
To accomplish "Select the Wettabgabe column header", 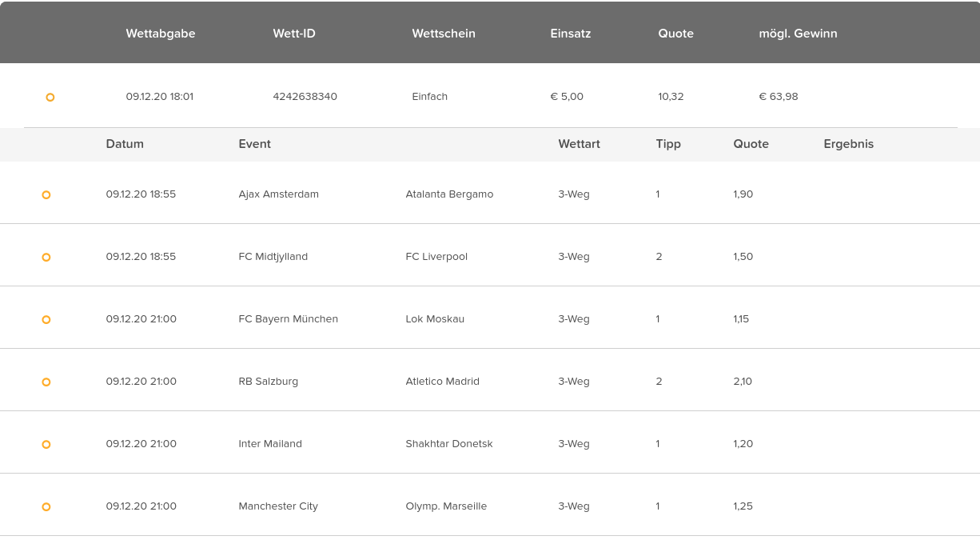I will click(x=161, y=34).
